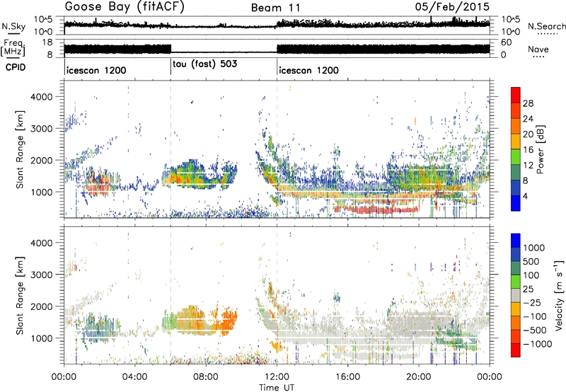Click the "04:00" time tick label

click(134, 377)
